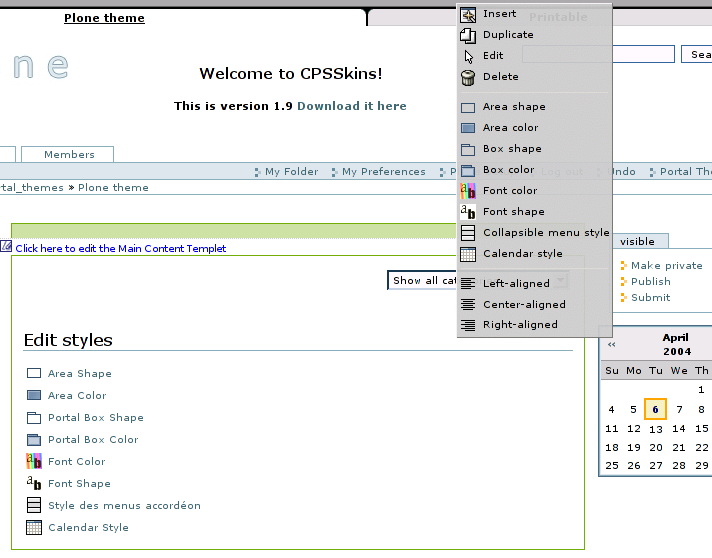Screen dimensions: 712x558
Task: Click the search input field
Action: [598, 54]
